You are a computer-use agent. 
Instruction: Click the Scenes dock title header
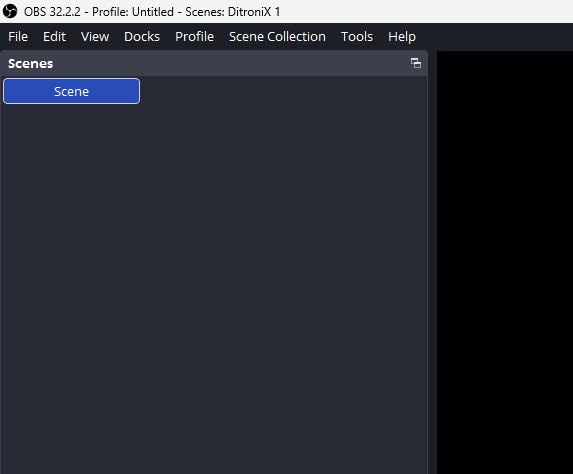point(214,64)
